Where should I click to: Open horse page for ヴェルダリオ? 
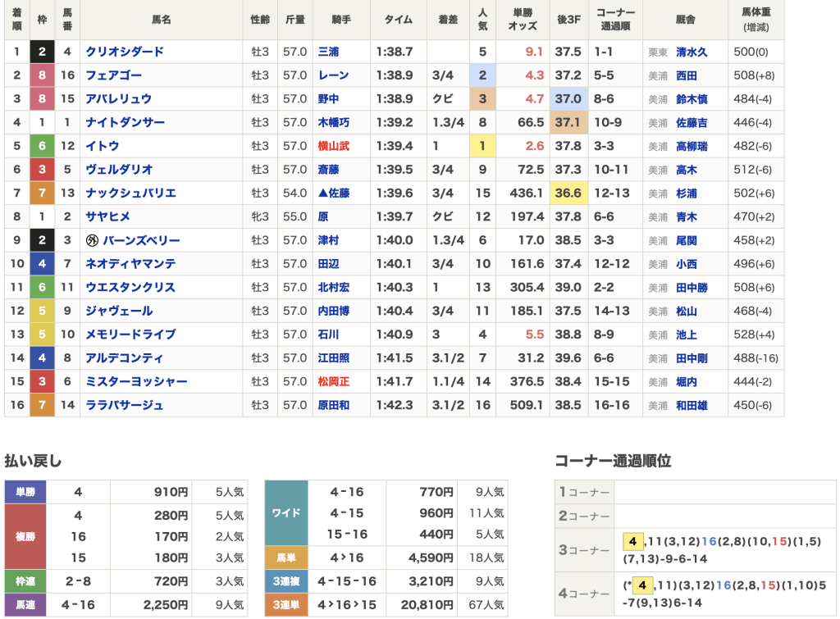coord(119,170)
